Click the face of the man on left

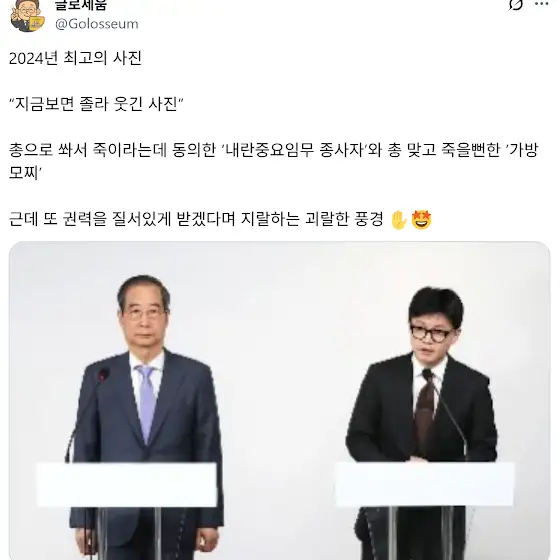[144, 316]
